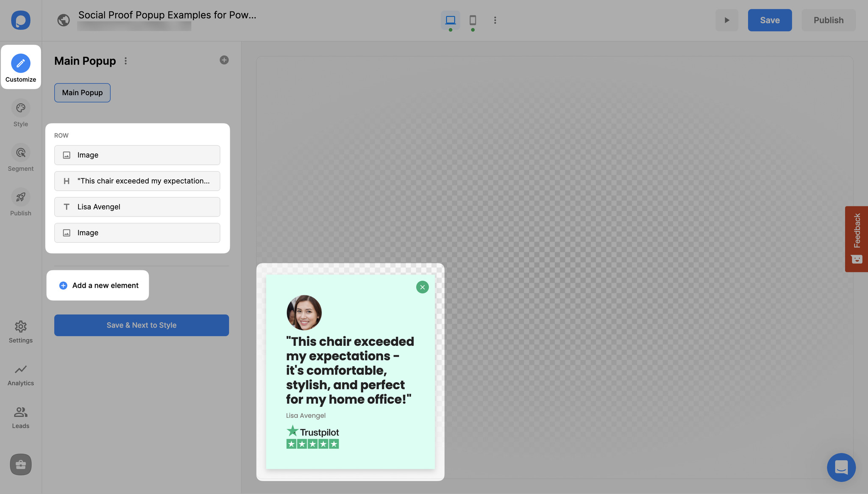Click the ROW Image element

tap(137, 155)
